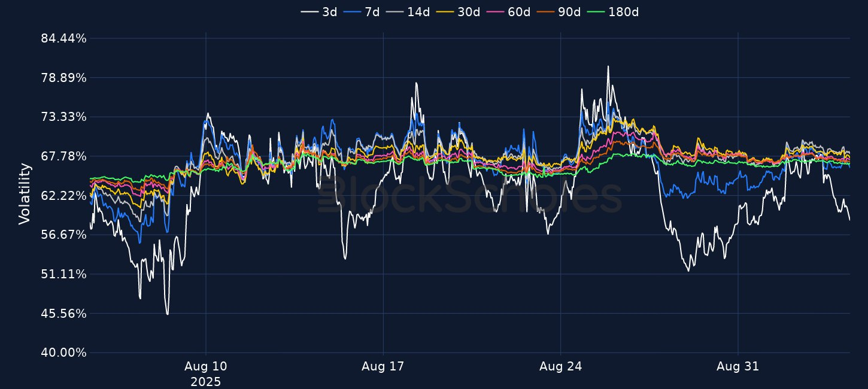Screen dimensions: 868x389
Task: Click the 56.67% y-axis label
Action: pos(63,235)
